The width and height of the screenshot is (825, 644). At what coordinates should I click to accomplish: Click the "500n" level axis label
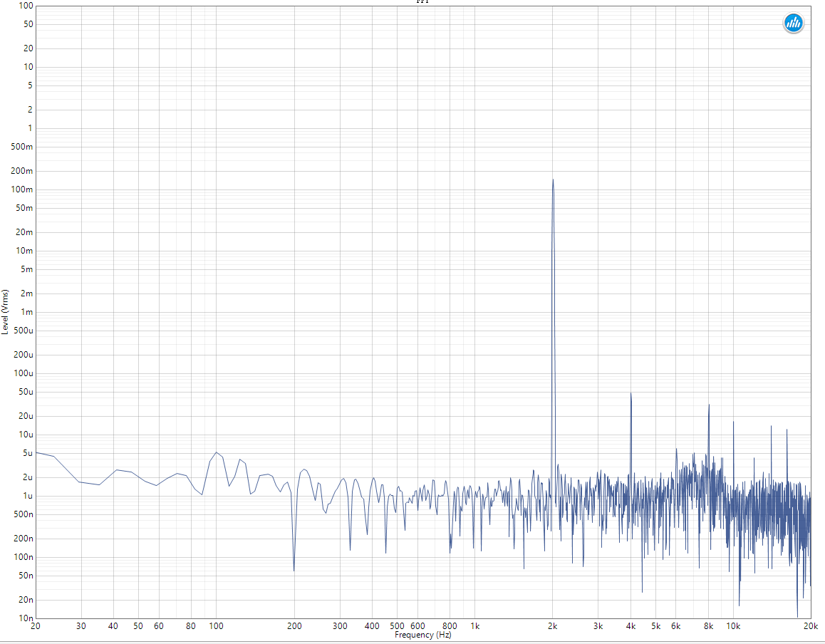point(23,514)
